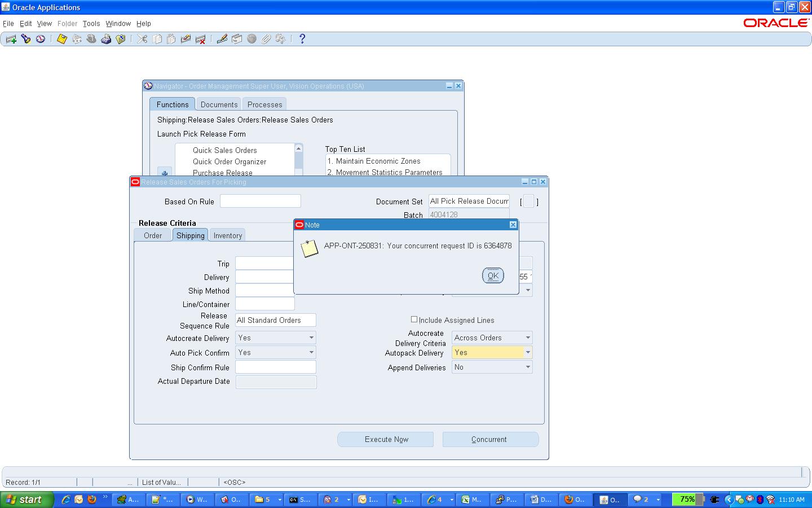Click the Find flashlight toolbar icon
812x508 pixels.
26,39
